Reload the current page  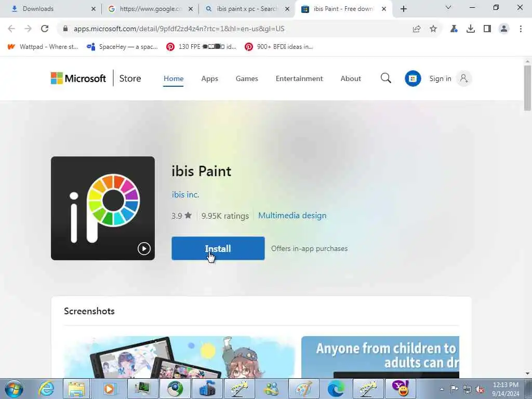tap(45, 29)
